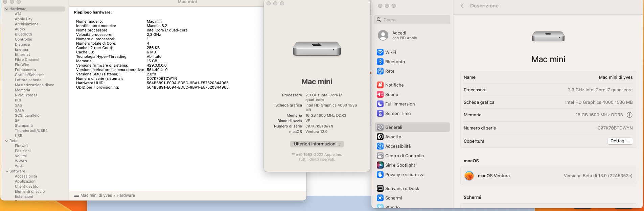This screenshot has height=211, width=644.
Task: Select Masterizzazione disco tree item
Action: pyautogui.click(x=34, y=85)
